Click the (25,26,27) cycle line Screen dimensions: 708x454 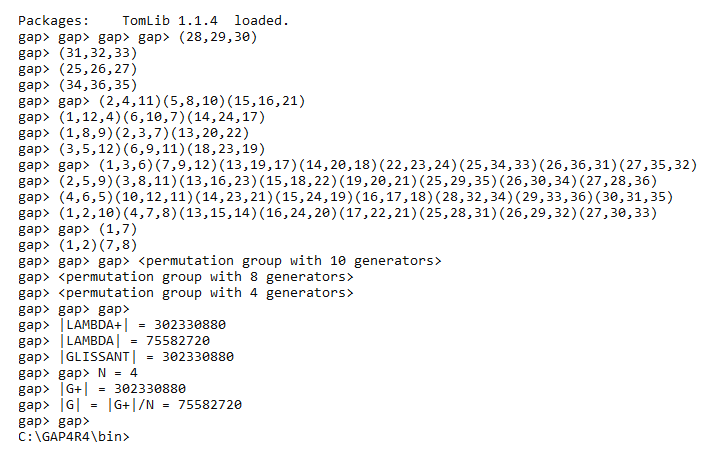click(x=98, y=69)
